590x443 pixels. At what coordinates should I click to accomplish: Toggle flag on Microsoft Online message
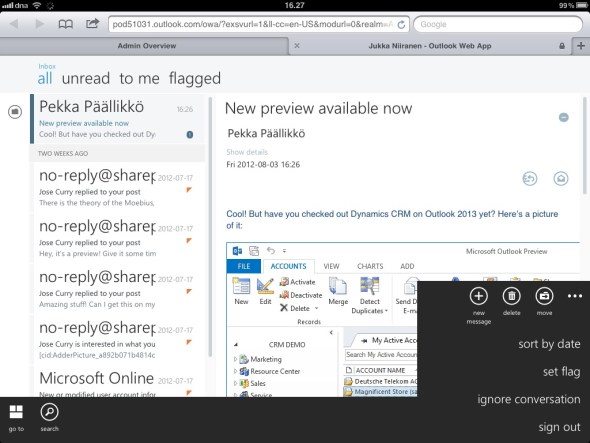pyautogui.click(x=189, y=393)
